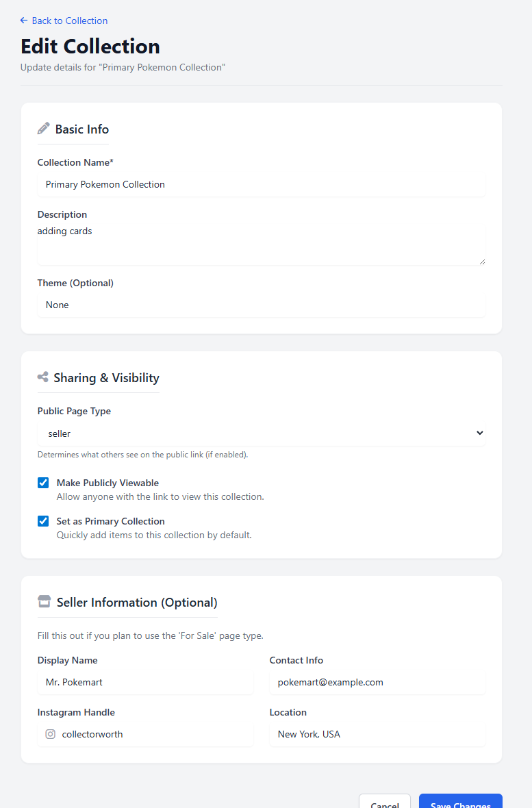Click the 'Fill this out if you plan' note
This screenshot has width=532, height=808.
pos(151,635)
